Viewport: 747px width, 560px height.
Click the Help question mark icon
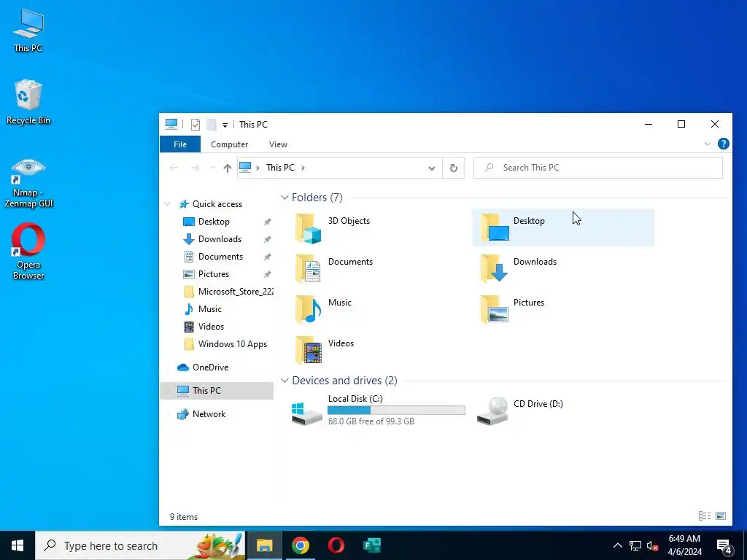tap(723, 144)
